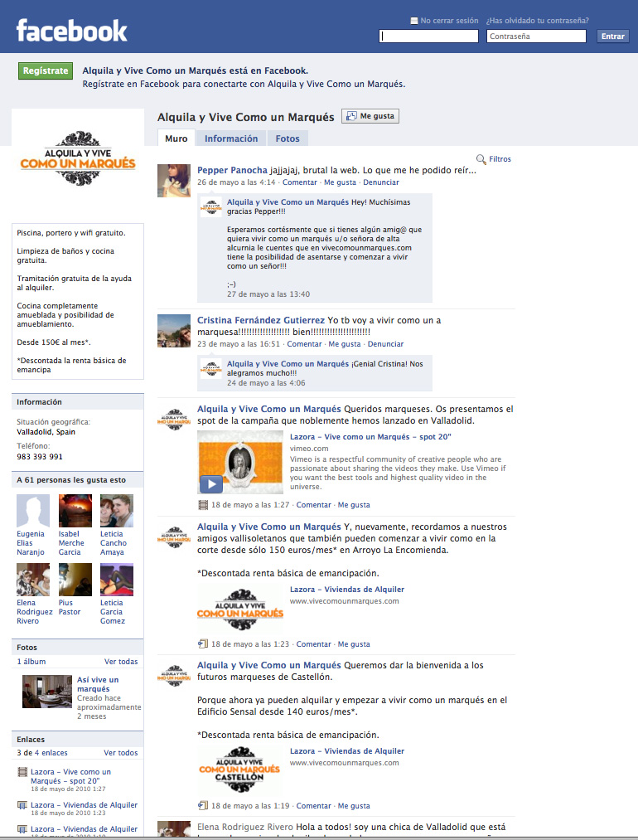Switch to the Muro tab

click(176, 138)
